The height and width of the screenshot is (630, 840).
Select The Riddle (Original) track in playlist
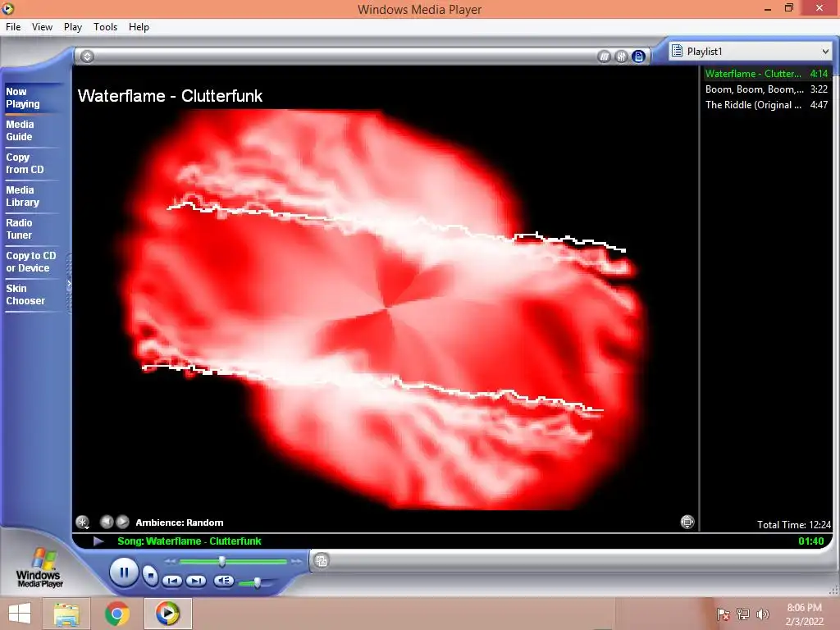point(766,104)
